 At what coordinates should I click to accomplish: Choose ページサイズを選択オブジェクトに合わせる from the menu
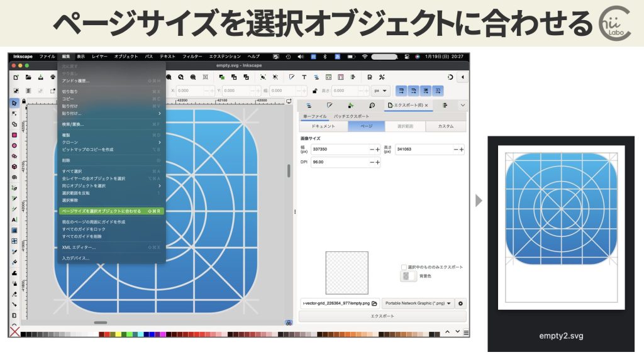112,211
